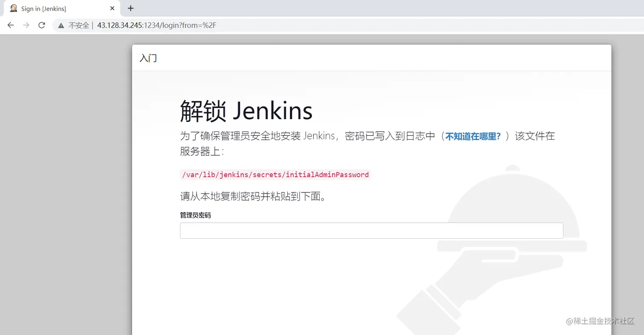Select the Sign in [Jenkins] tab
Viewport: 644px width, 335px height.
coord(62,9)
